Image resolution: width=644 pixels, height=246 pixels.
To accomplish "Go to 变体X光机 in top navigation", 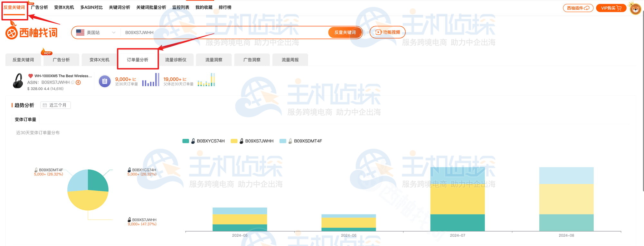I will [x=64, y=7].
